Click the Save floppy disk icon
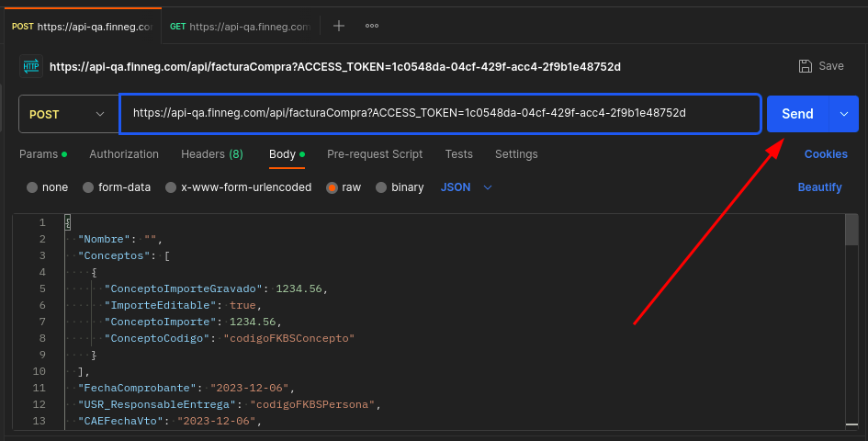Image resolution: width=868 pixels, height=441 pixels. coord(806,66)
